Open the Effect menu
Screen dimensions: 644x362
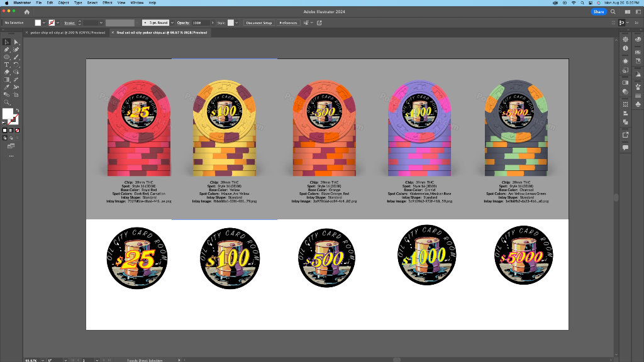tap(108, 3)
